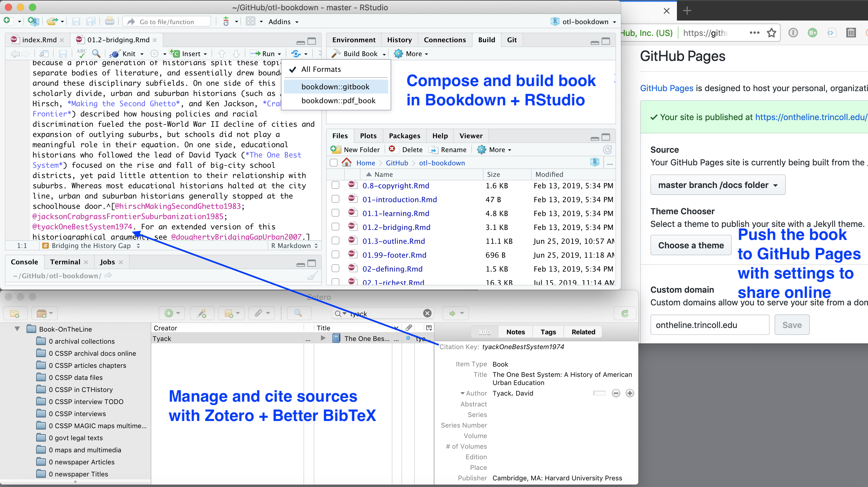Click Choose a theme button in GitHub Pages
868x487 pixels.
click(690, 245)
